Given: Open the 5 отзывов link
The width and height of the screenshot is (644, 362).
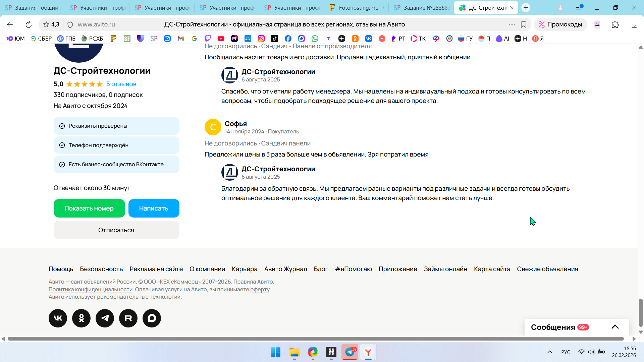Looking at the screenshot, I should (121, 84).
